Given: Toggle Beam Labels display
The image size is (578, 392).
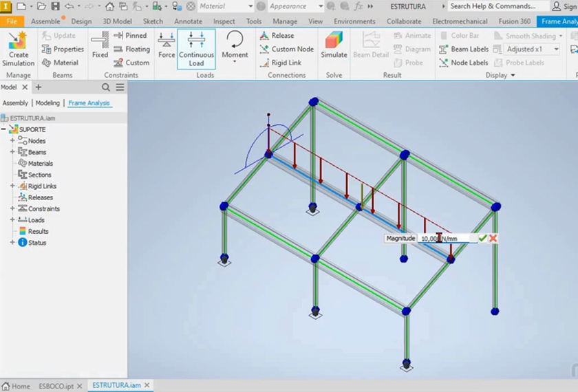Looking at the screenshot, I should (463, 50).
